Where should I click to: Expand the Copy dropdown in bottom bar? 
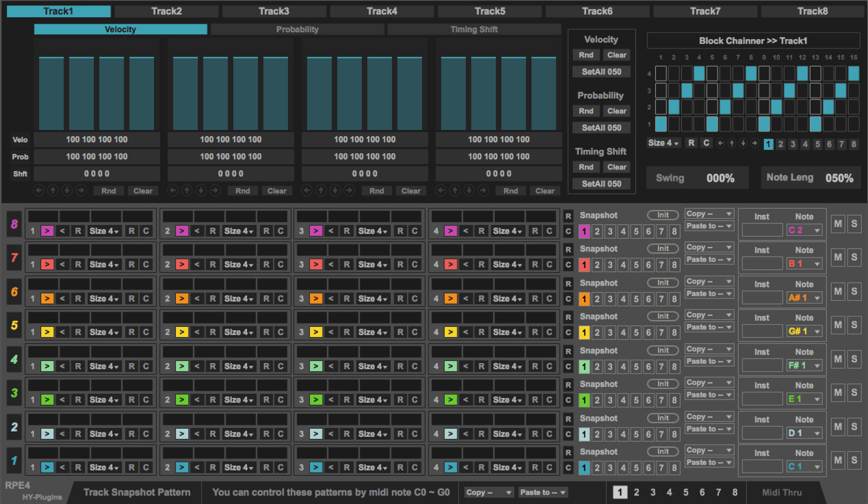coord(489,492)
